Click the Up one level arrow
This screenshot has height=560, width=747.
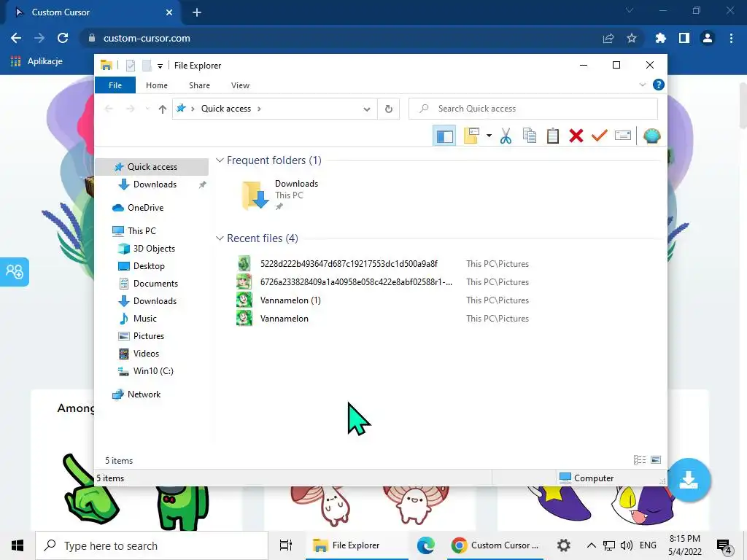163,109
